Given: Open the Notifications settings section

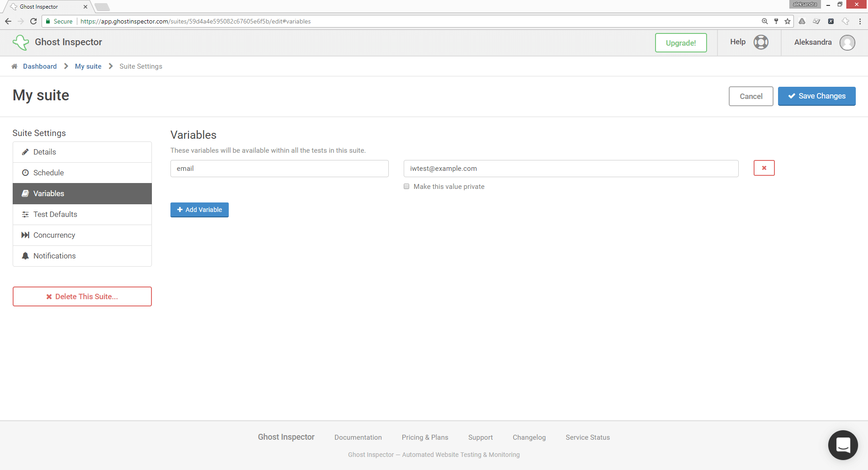Looking at the screenshot, I should pos(82,256).
